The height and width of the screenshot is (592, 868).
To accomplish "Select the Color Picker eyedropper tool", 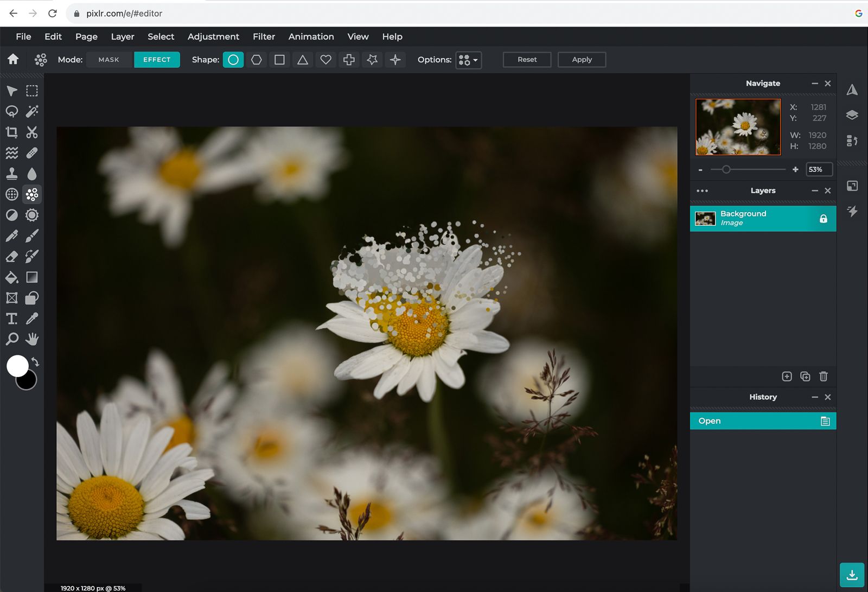I will click(32, 319).
